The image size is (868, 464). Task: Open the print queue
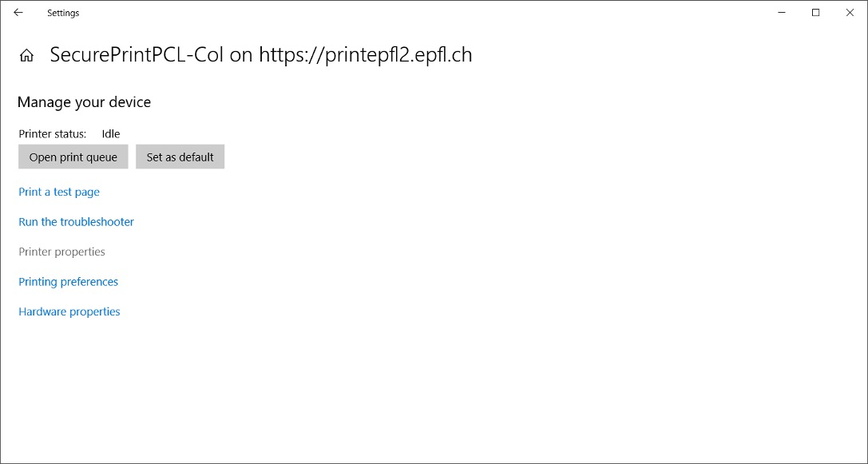(x=73, y=157)
